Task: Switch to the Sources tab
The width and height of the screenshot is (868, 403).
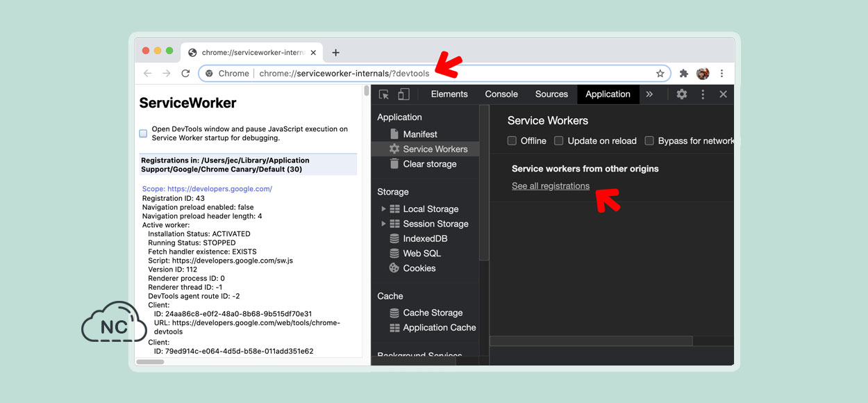Action: [551, 94]
